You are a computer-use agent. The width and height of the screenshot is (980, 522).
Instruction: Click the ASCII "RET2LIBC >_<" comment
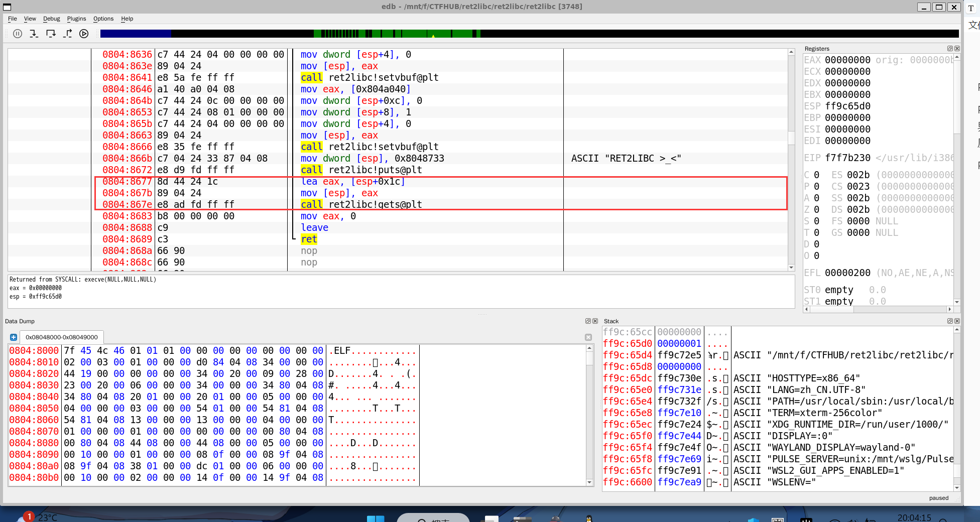click(x=626, y=158)
